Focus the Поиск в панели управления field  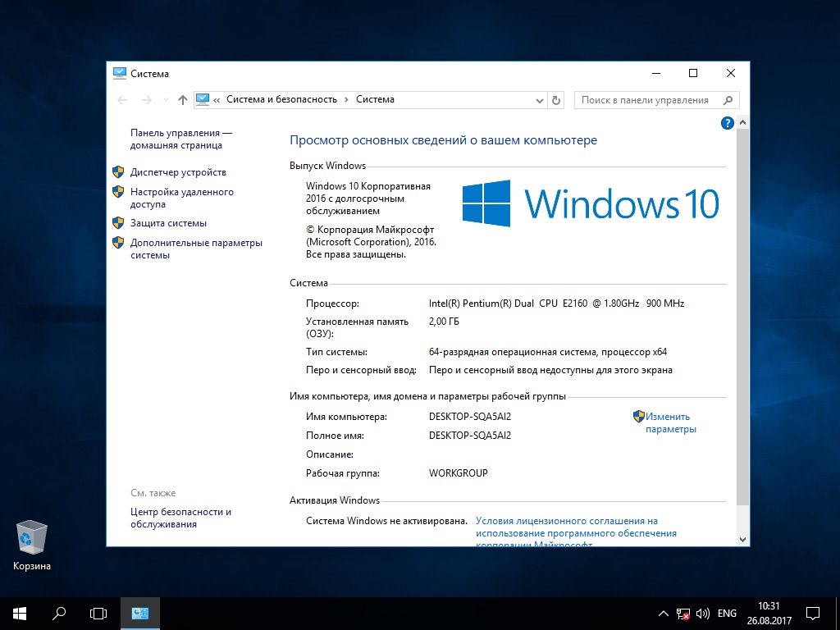tap(657, 100)
